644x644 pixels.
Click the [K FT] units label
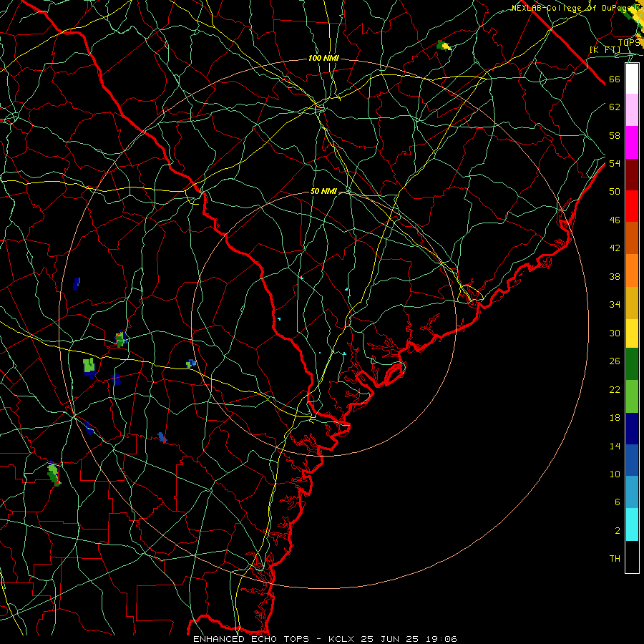click(x=605, y=49)
